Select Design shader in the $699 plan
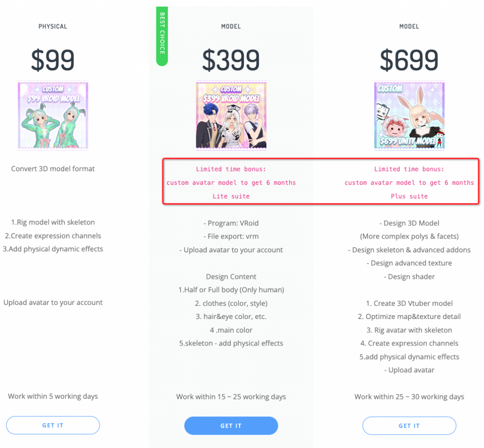The image size is (484, 448). click(x=409, y=276)
